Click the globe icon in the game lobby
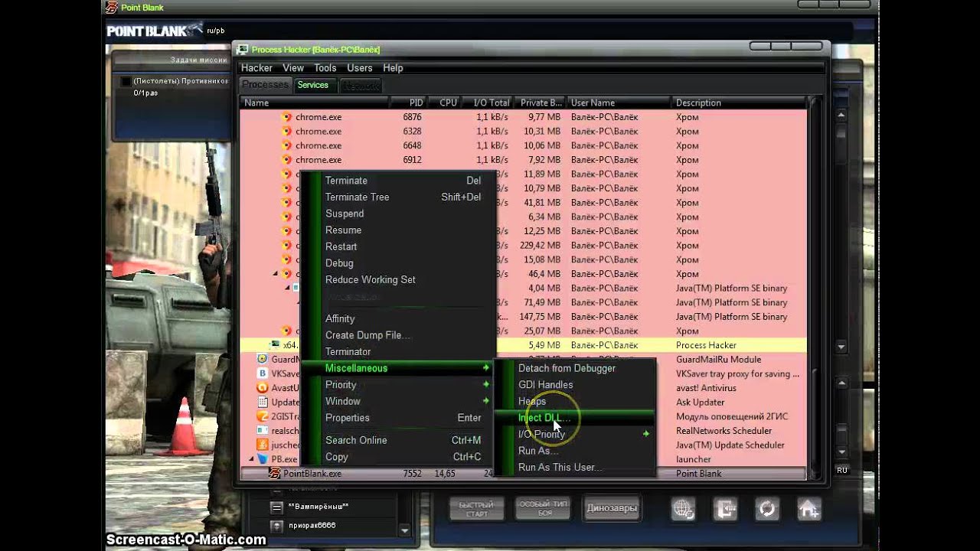Viewport: 980px width, 551px height. coord(684,508)
